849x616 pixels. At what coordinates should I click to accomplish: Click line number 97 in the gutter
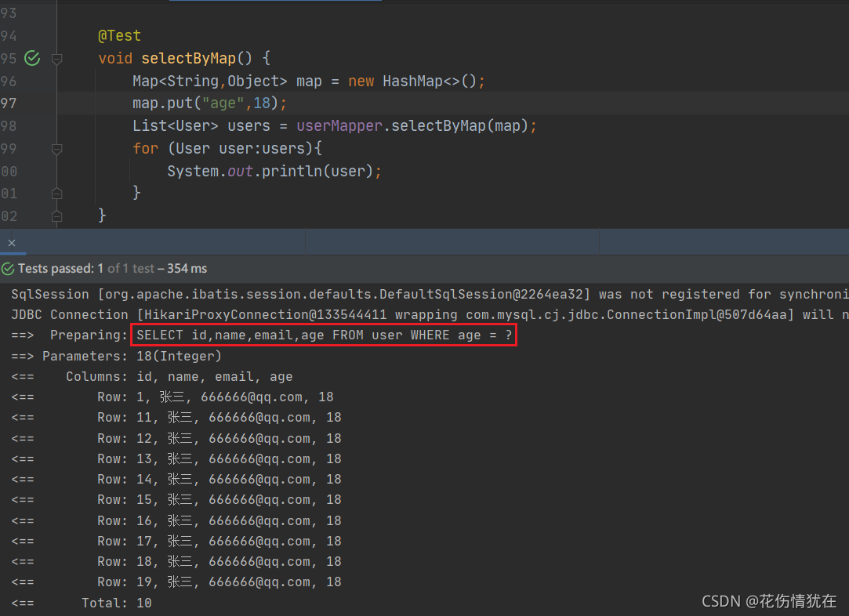coord(9,103)
